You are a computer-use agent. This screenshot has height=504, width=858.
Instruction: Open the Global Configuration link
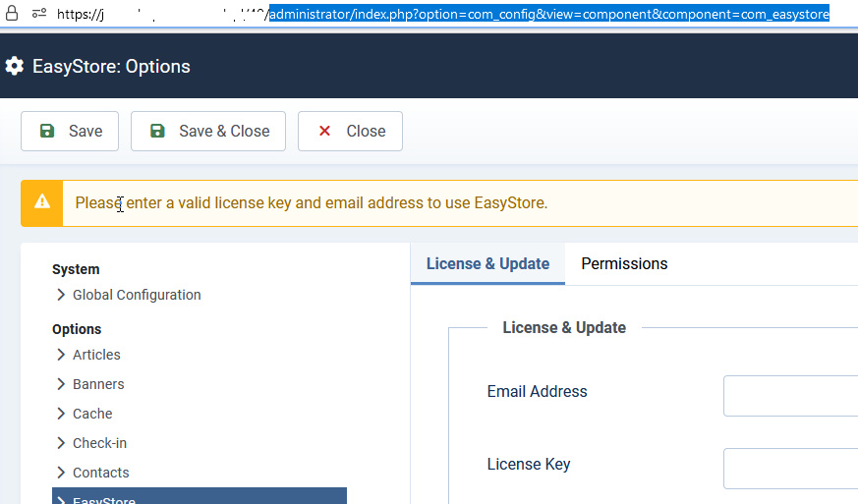coord(137,295)
